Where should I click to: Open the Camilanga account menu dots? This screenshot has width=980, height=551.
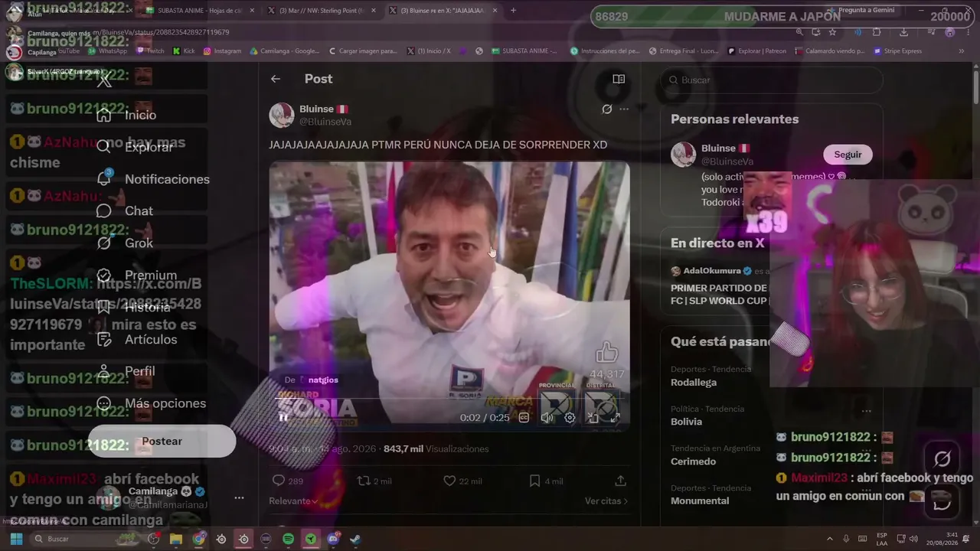(239, 497)
